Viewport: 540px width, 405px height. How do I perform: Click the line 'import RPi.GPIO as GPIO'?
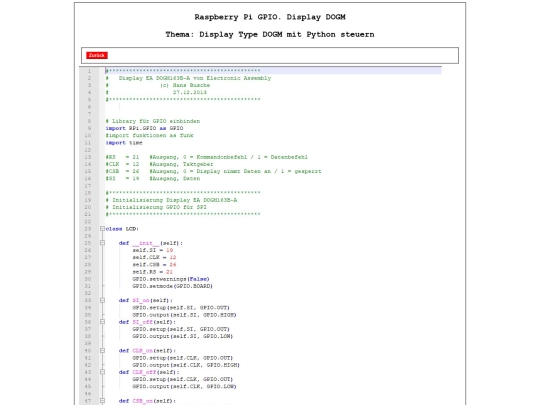[x=145, y=128]
